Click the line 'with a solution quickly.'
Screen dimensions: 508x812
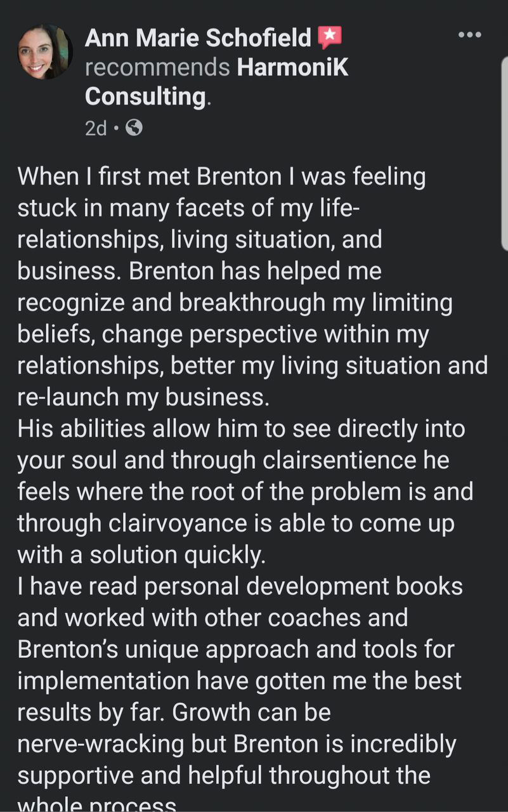tap(140, 555)
